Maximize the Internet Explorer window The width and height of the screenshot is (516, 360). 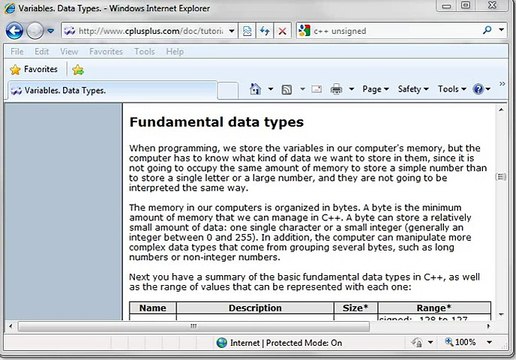tap(466, 6)
